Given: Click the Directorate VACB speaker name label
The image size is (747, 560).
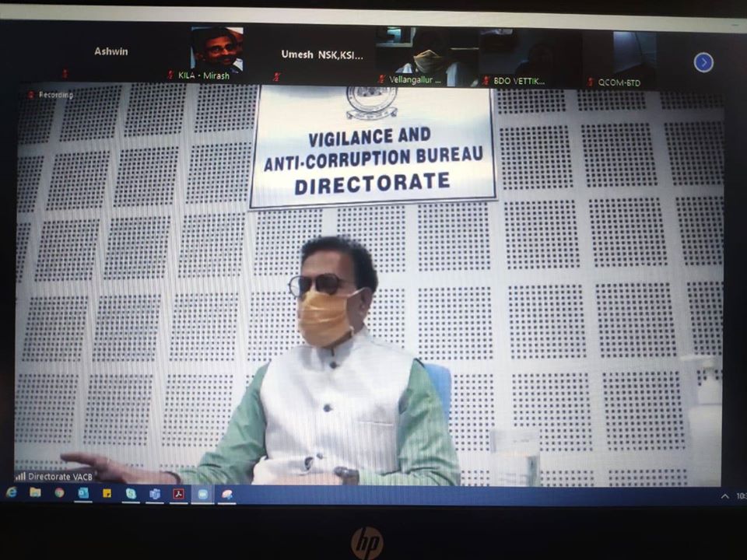Looking at the screenshot, I should [60, 476].
